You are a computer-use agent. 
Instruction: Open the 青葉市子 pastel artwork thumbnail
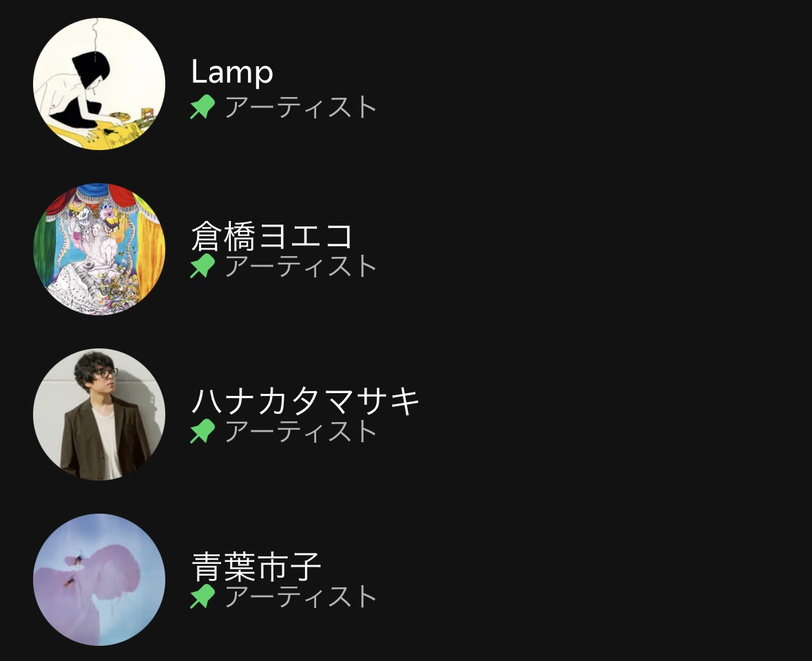pos(99,580)
